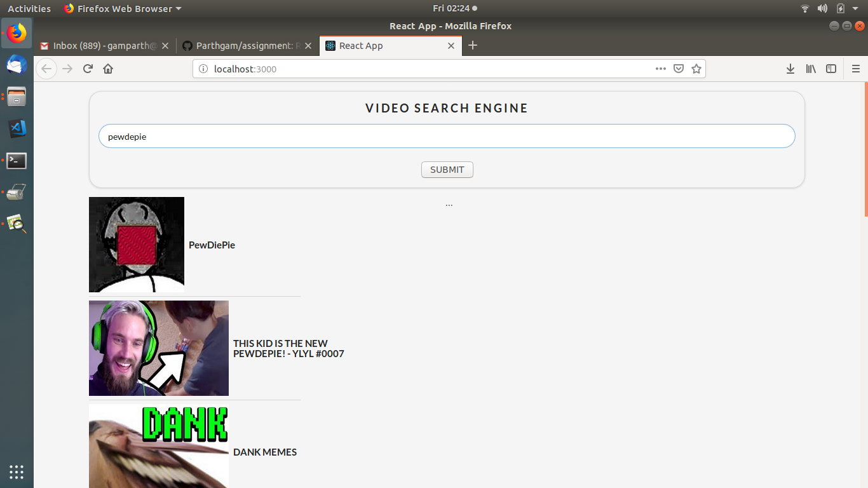Go back to the previous page
This screenshot has width=868, height=488.
(46, 69)
